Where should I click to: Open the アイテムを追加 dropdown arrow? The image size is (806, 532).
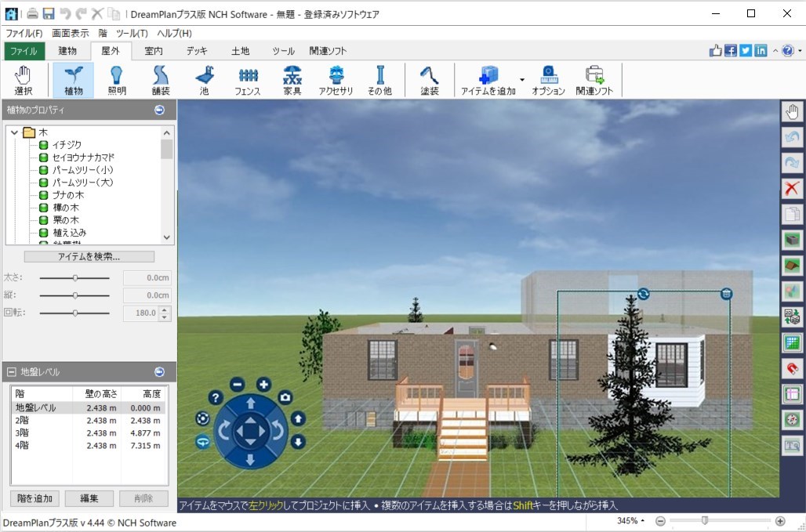pos(522,80)
